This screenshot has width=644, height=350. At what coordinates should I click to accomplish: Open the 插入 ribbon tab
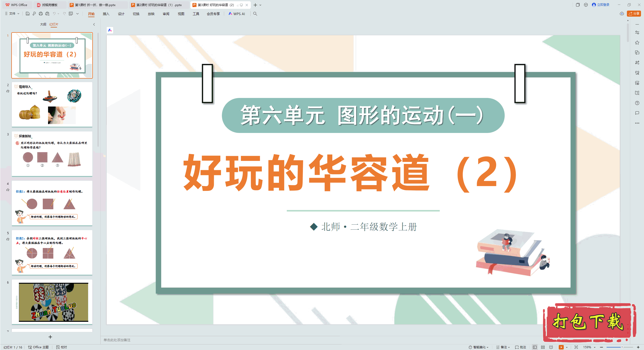click(106, 14)
